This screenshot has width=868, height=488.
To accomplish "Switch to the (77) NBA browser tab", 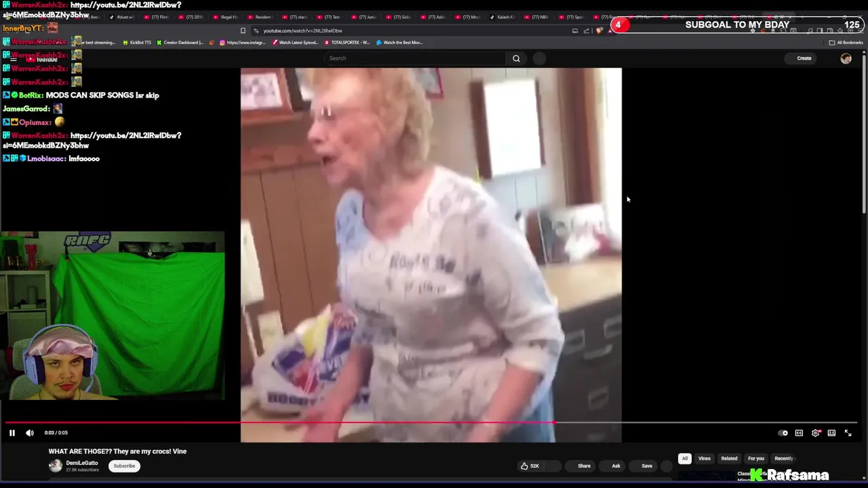I will click(x=537, y=17).
